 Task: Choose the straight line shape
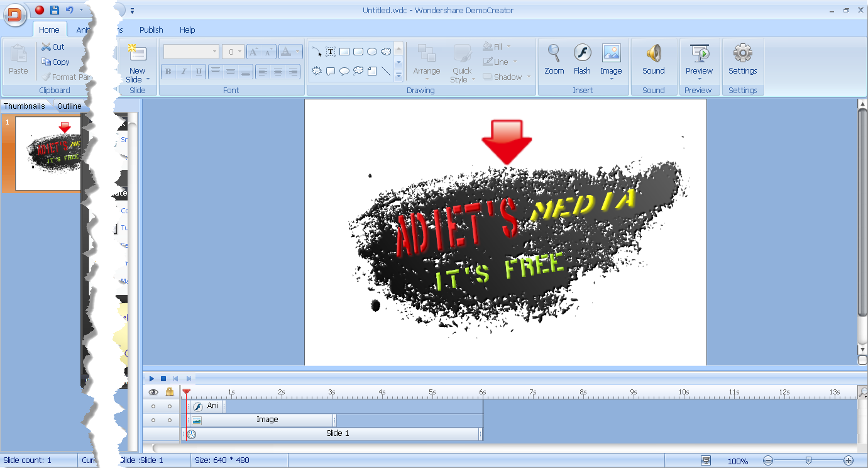[x=386, y=71]
